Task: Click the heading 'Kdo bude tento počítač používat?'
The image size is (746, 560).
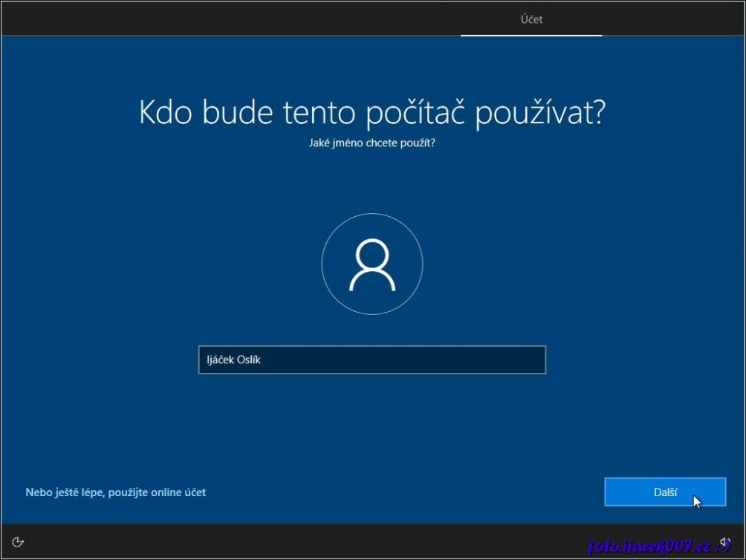Action: coord(372,112)
